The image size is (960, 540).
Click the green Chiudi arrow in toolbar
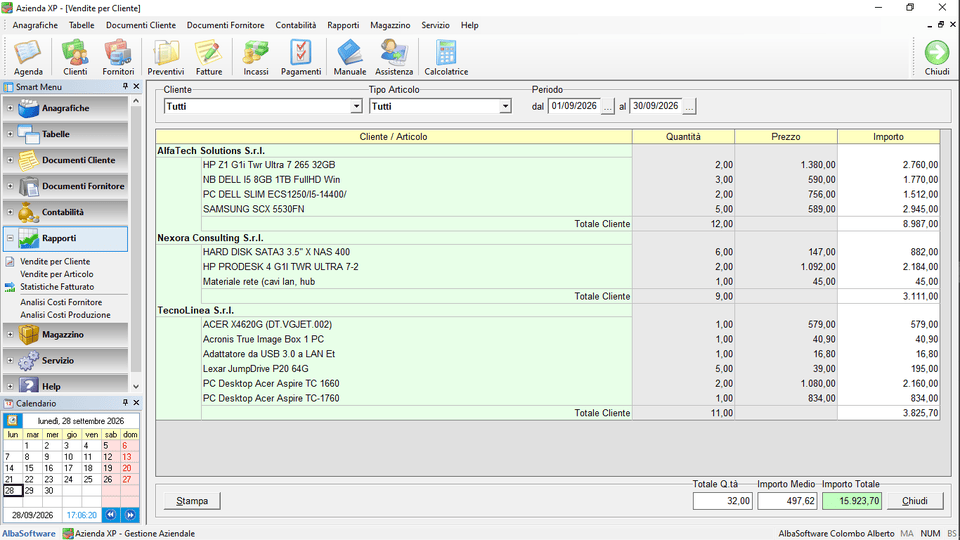click(x=937, y=58)
